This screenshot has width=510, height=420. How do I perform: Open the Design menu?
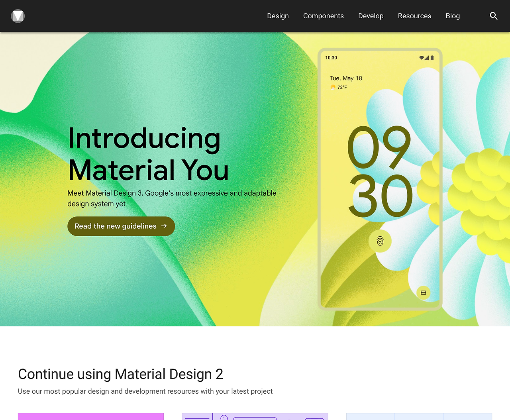coord(278,16)
